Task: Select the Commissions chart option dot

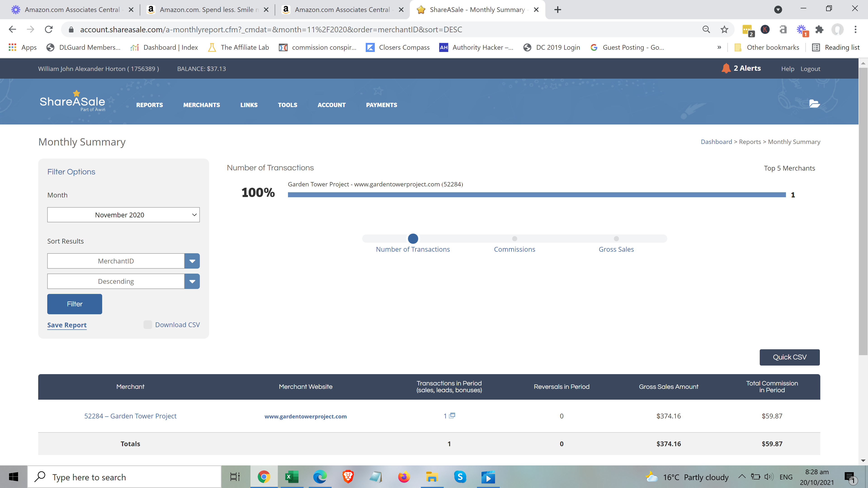Action: click(x=514, y=238)
